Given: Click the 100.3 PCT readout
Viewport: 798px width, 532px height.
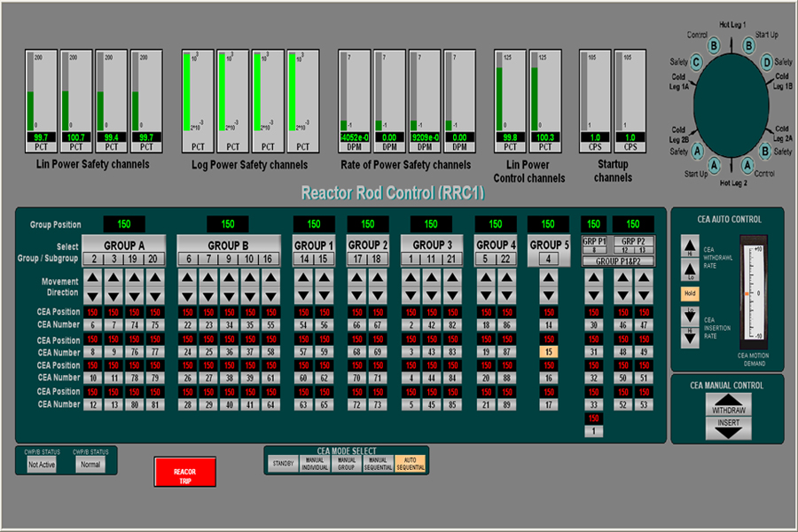Looking at the screenshot, I should tap(545, 137).
